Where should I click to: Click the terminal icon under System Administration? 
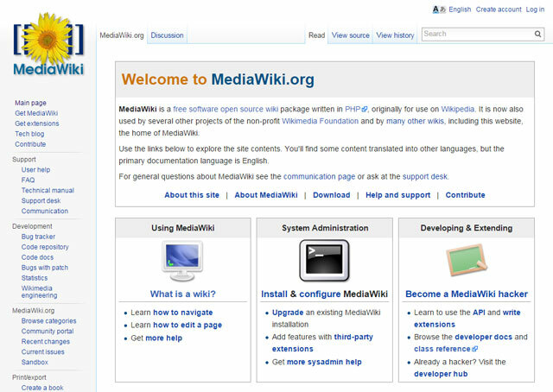coord(324,261)
